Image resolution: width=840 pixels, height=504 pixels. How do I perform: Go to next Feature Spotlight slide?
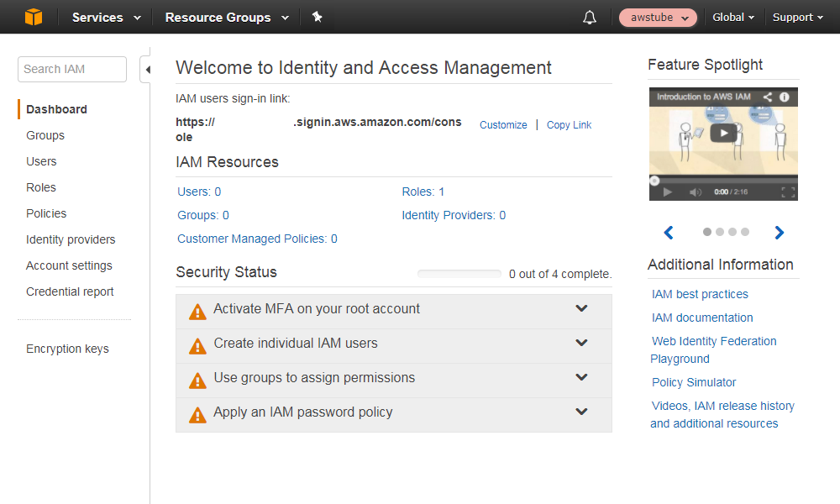click(x=779, y=233)
